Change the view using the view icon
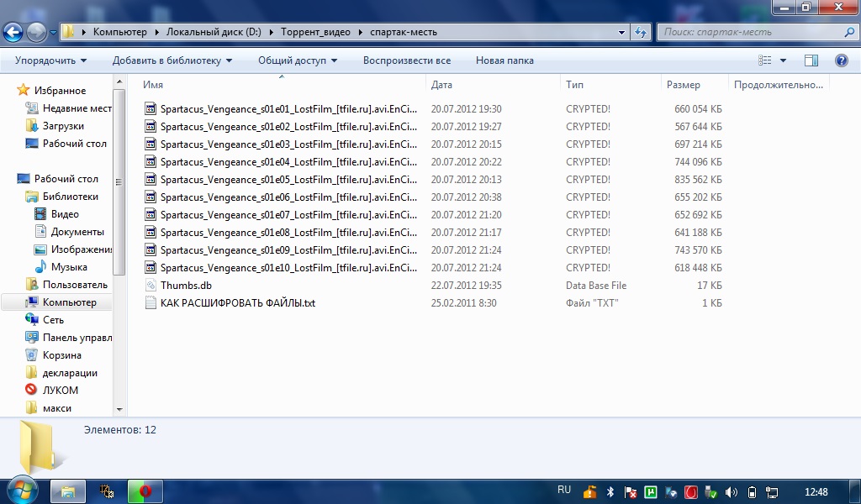 [x=765, y=60]
